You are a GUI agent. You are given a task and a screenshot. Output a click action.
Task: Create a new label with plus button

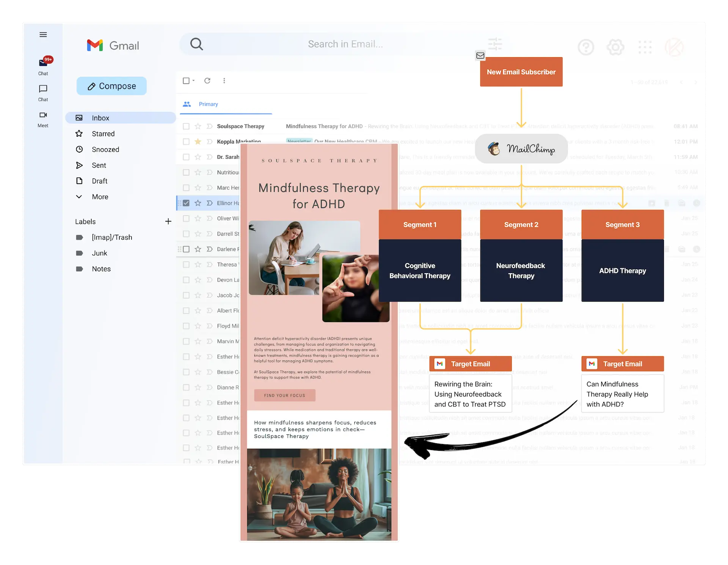pyautogui.click(x=168, y=221)
